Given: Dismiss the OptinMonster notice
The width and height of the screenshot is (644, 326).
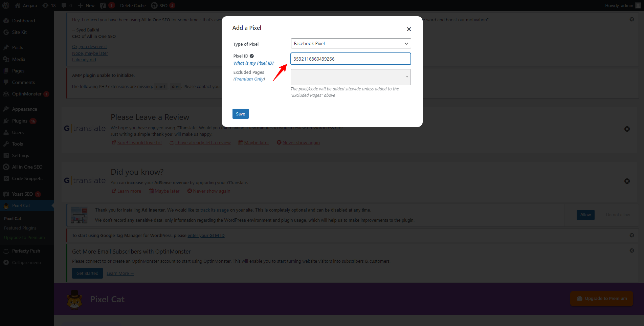Looking at the screenshot, I should [x=631, y=251].
